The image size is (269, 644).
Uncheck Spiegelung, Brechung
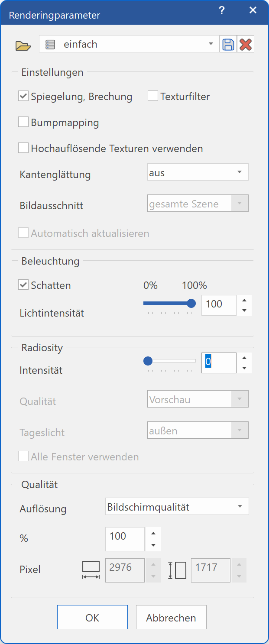(x=23, y=96)
